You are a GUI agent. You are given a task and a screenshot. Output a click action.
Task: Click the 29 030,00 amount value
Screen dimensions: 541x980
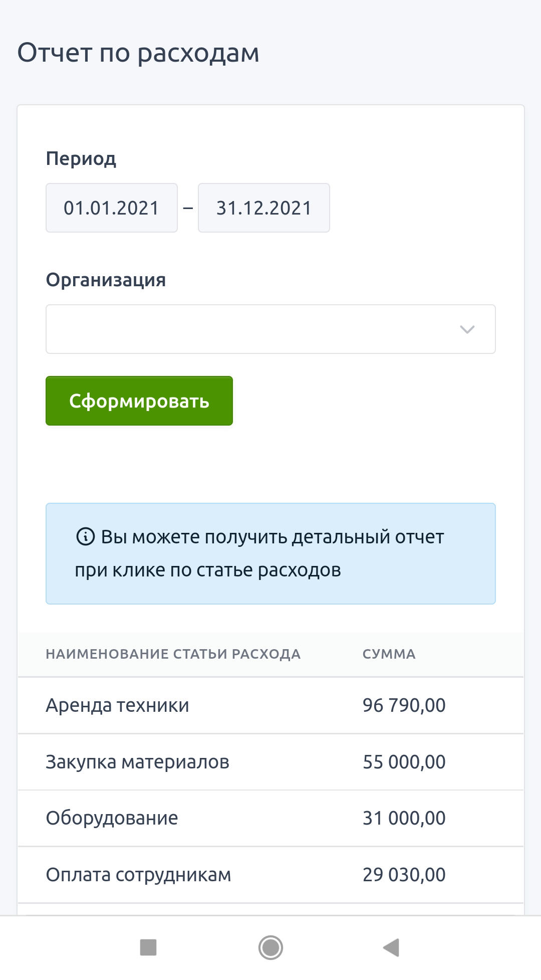tap(404, 875)
